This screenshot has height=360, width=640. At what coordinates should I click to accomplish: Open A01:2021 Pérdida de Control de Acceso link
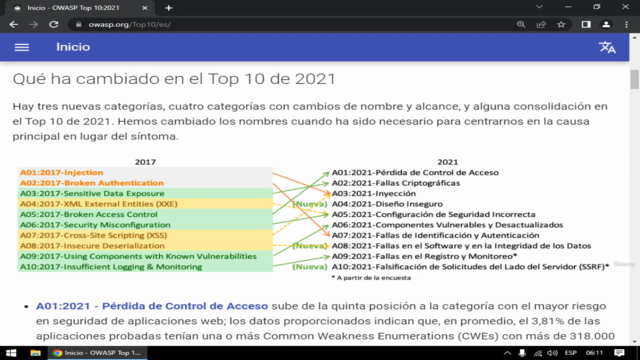[x=152, y=306]
